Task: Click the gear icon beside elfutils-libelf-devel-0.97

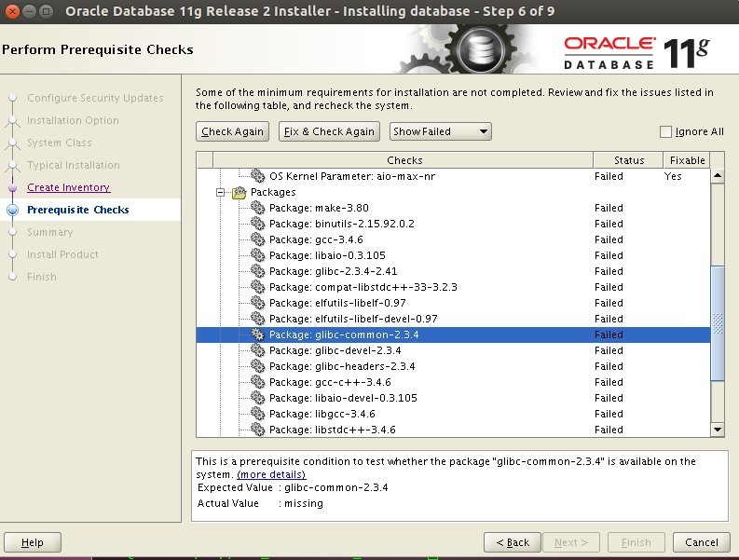Action: 257,319
